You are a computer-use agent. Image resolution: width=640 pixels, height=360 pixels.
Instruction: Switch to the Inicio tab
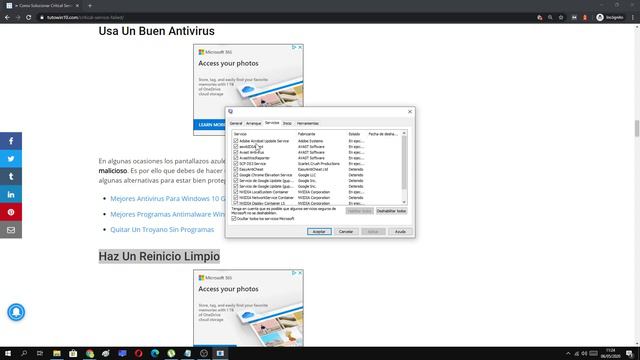[x=287, y=123]
